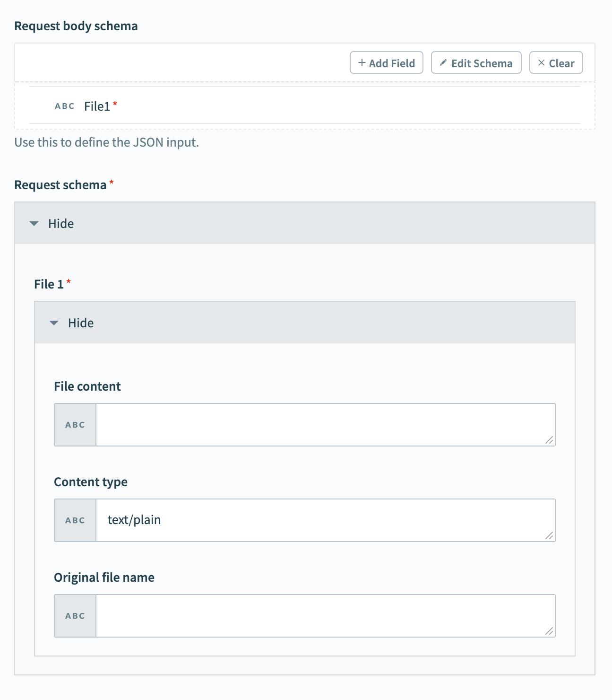Collapse the File 1 section arrow

(54, 323)
